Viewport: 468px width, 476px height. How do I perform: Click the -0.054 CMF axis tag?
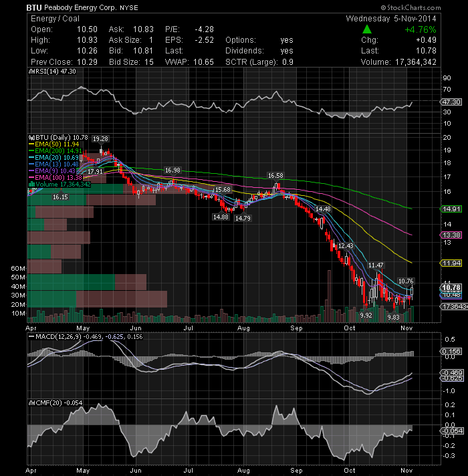point(451,431)
